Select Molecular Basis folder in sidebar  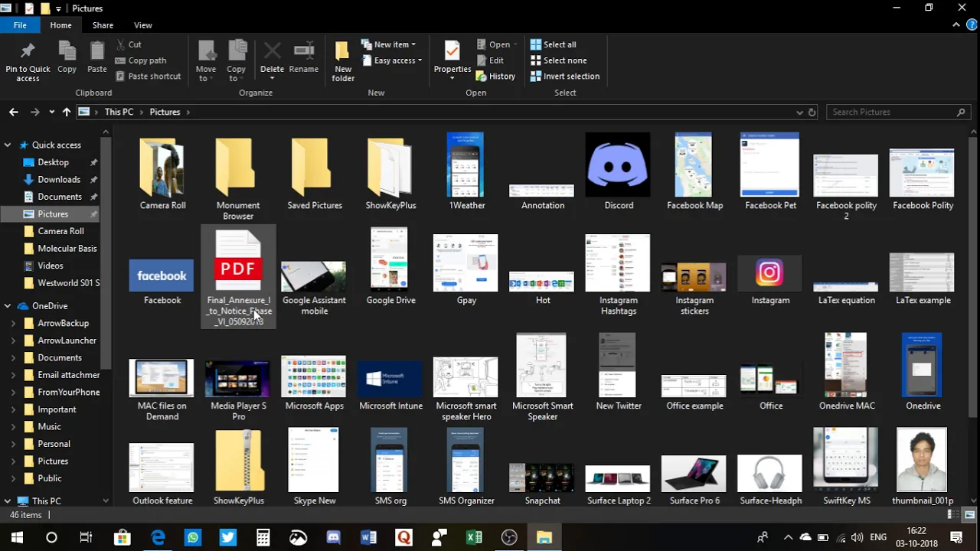tap(61, 248)
